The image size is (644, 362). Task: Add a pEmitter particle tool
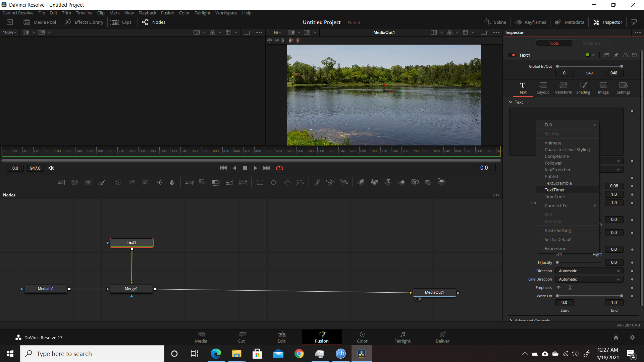(x=317, y=182)
